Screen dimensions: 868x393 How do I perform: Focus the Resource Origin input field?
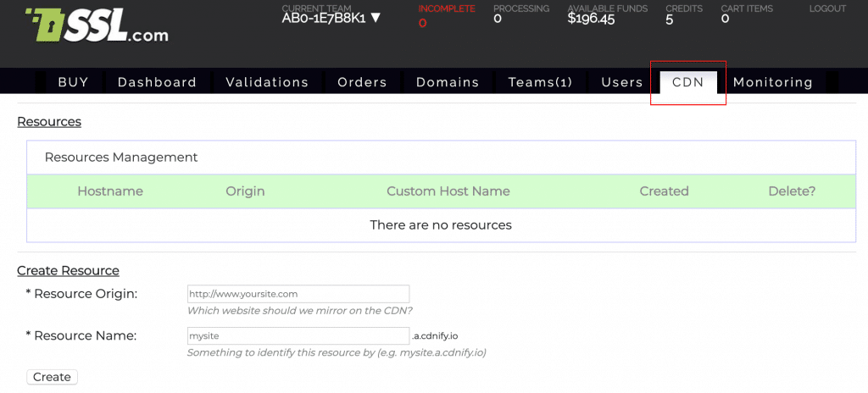pos(298,294)
